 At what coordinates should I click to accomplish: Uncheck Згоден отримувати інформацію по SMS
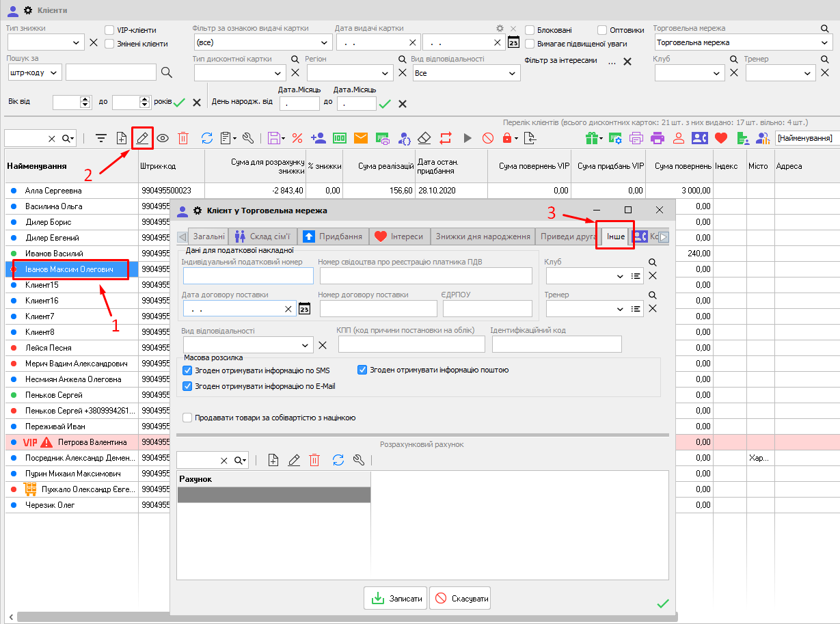pos(188,370)
